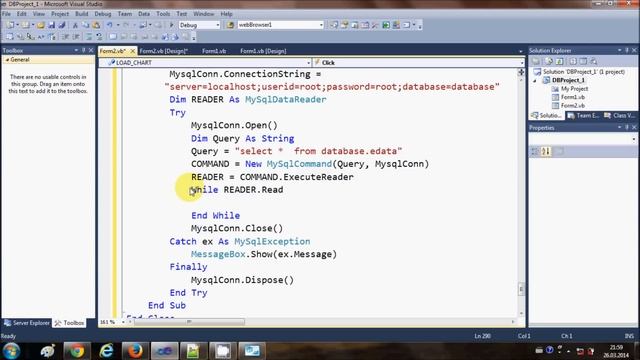
Task: Select Form2.vb in Solution Explorer
Action: pyautogui.click(x=573, y=106)
